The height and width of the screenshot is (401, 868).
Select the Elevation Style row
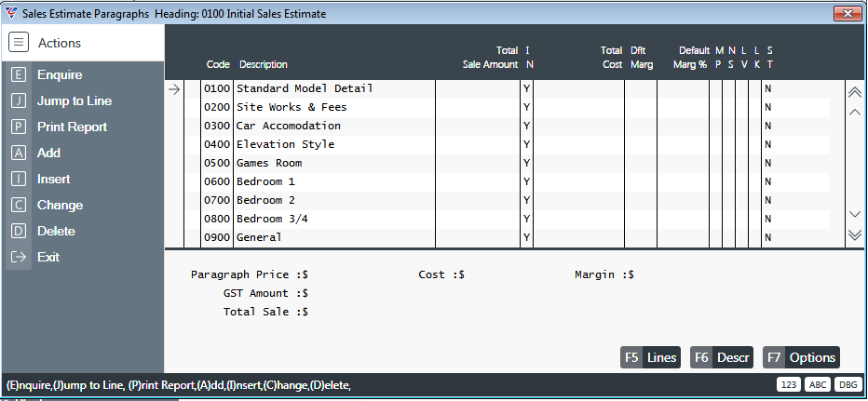507,144
